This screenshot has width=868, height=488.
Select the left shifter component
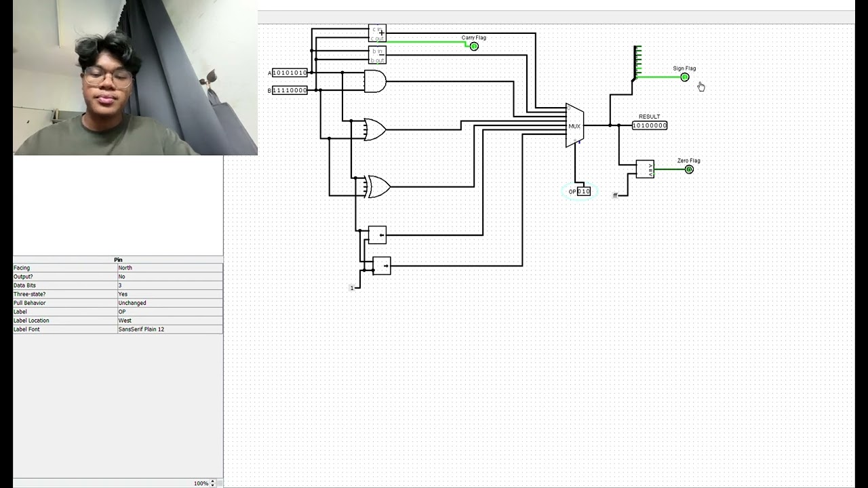point(377,235)
